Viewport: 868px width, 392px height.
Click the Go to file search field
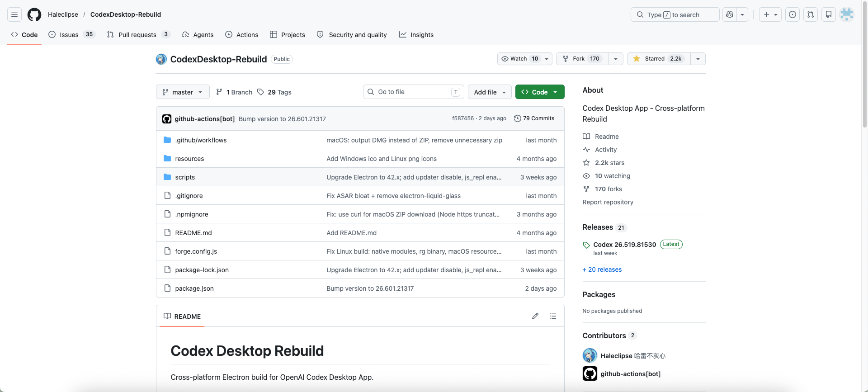414,92
